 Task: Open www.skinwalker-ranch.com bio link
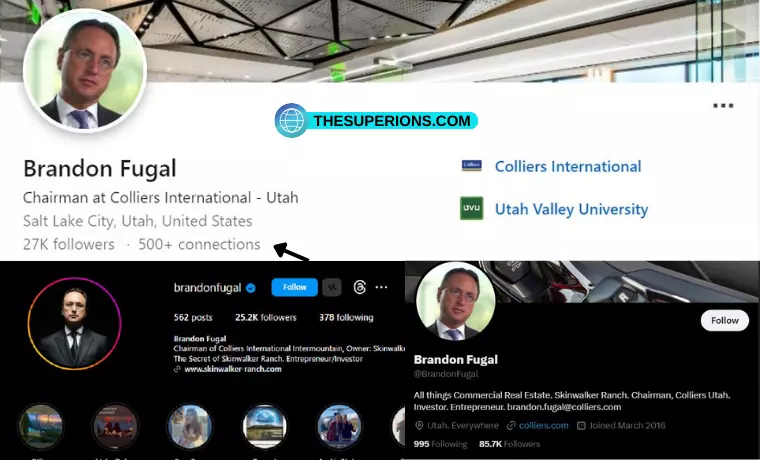pyautogui.click(x=233, y=369)
